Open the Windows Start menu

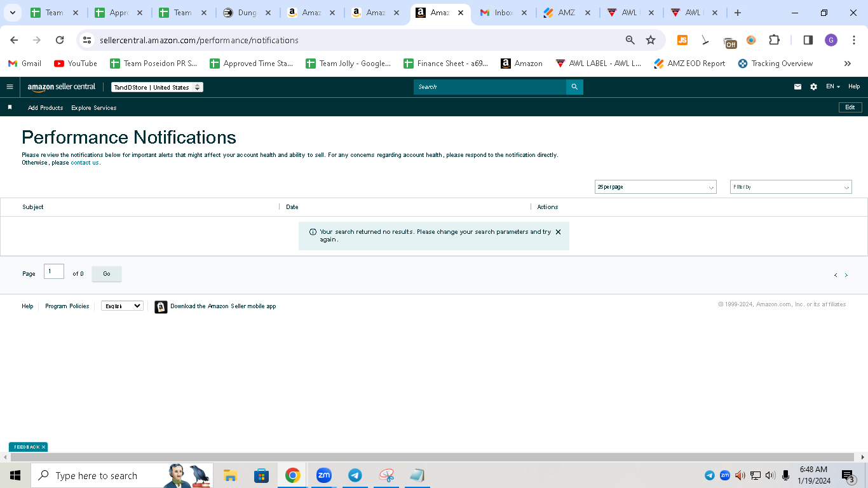point(15,475)
